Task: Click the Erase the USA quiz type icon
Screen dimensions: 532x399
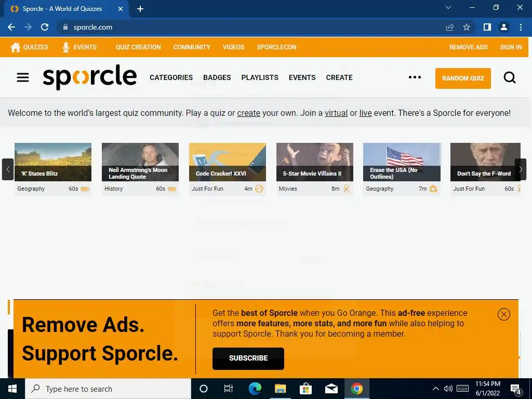Action: coord(433,189)
